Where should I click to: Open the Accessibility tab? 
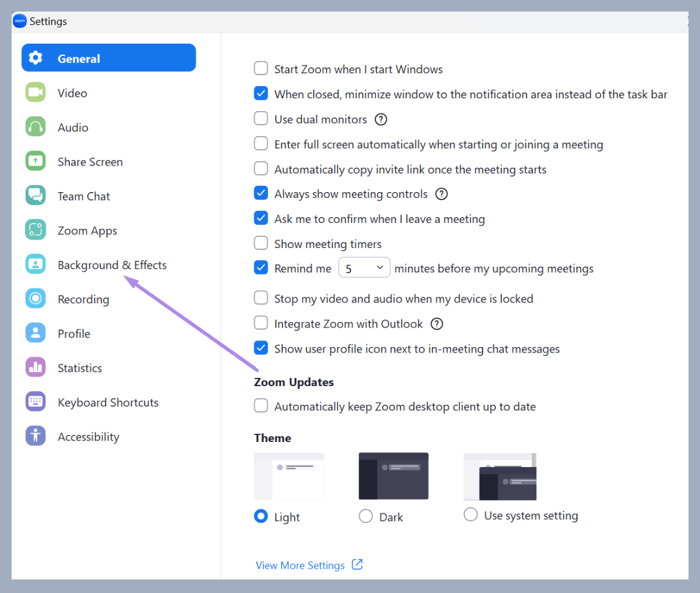[x=109, y=436]
